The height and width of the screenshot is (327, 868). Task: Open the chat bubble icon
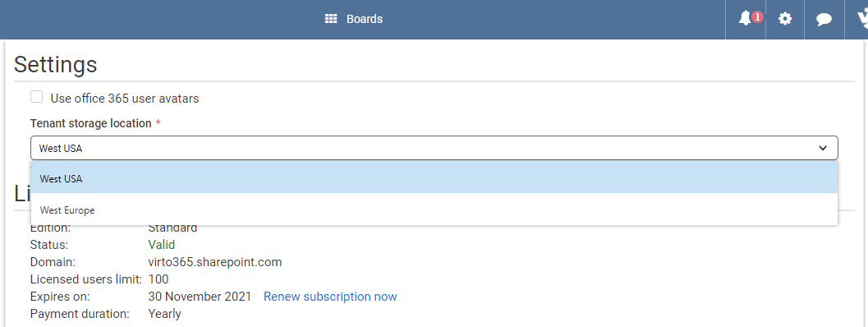[824, 20]
